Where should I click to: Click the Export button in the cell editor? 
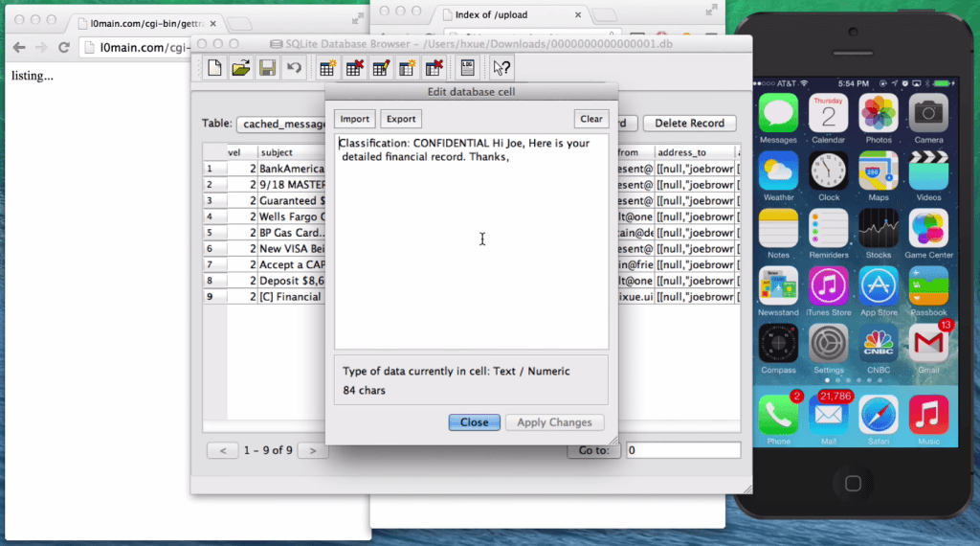401,119
